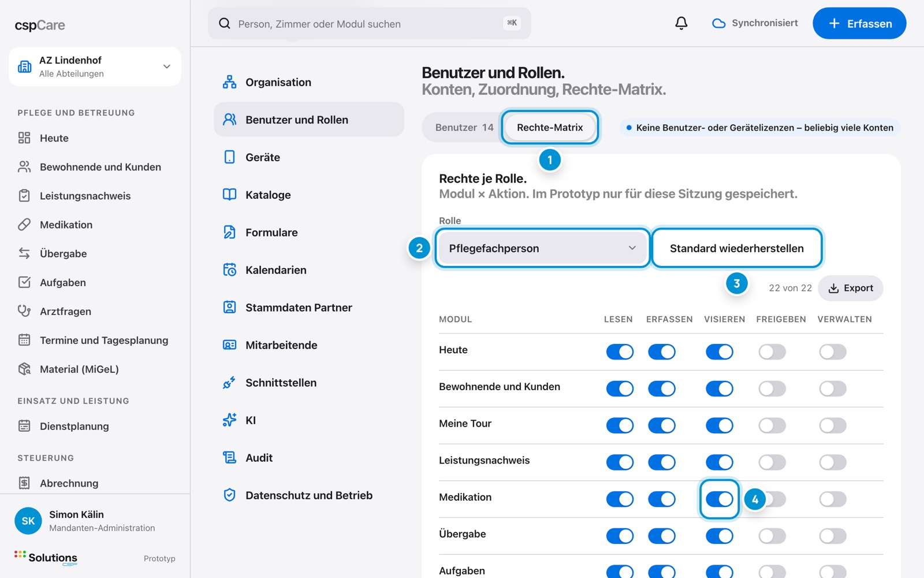Click the Material (MiGeL) package icon

coord(24,369)
